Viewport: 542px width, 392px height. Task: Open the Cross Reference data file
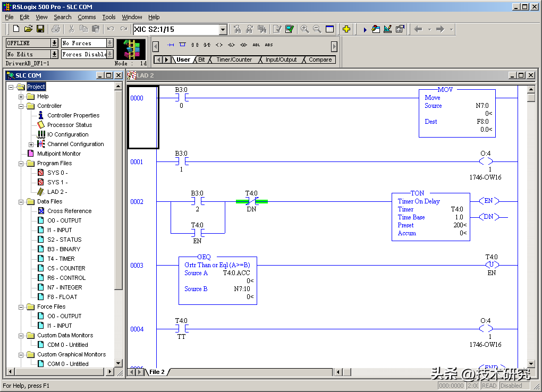click(69, 211)
